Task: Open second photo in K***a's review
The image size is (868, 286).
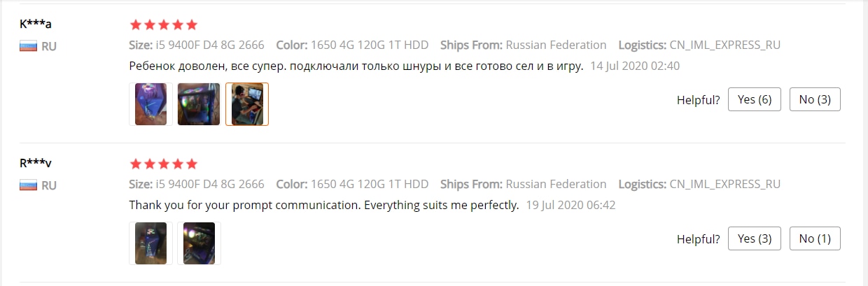Action: 199,104
